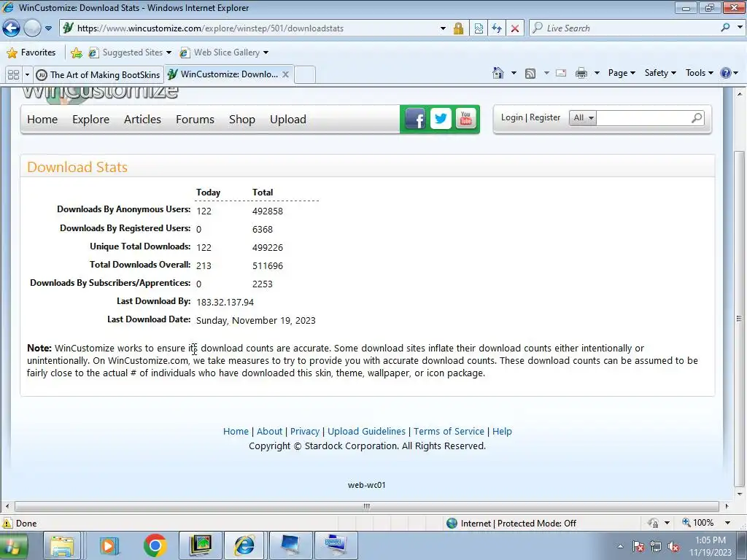
Task: Open the search provider dropdown arrow
Action: tap(740, 28)
